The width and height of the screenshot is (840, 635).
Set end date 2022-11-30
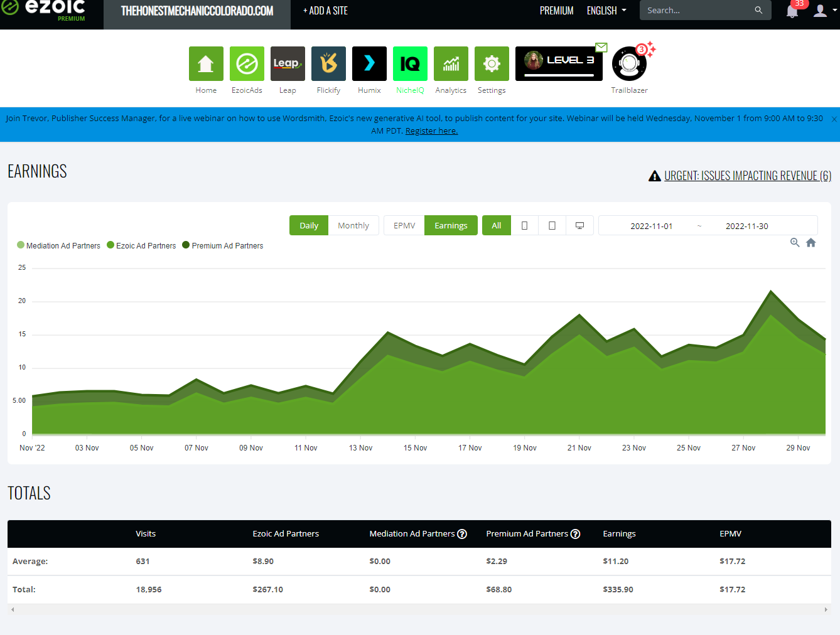(x=747, y=226)
